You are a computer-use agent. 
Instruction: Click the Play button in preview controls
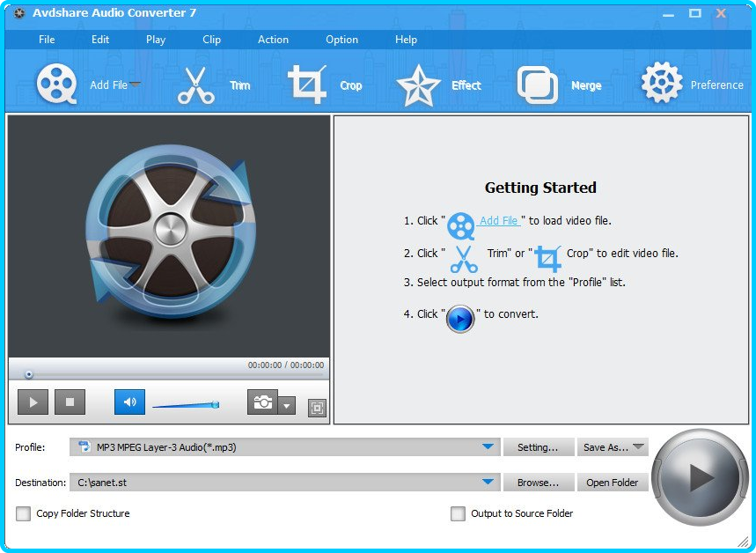click(33, 402)
